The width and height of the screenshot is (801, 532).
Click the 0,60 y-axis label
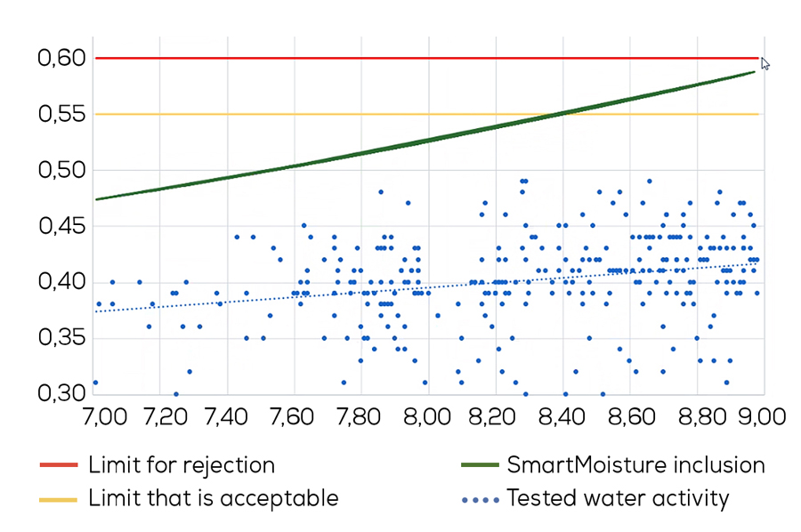(61, 59)
